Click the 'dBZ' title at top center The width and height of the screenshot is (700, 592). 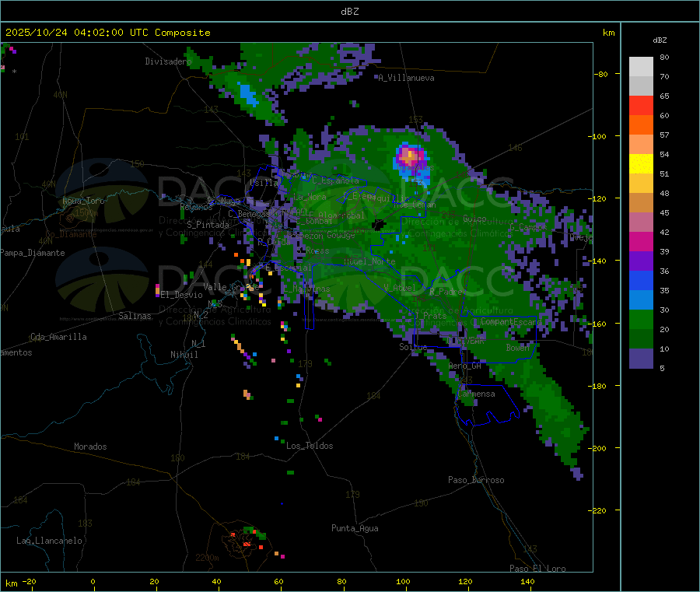tap(349, 12)
